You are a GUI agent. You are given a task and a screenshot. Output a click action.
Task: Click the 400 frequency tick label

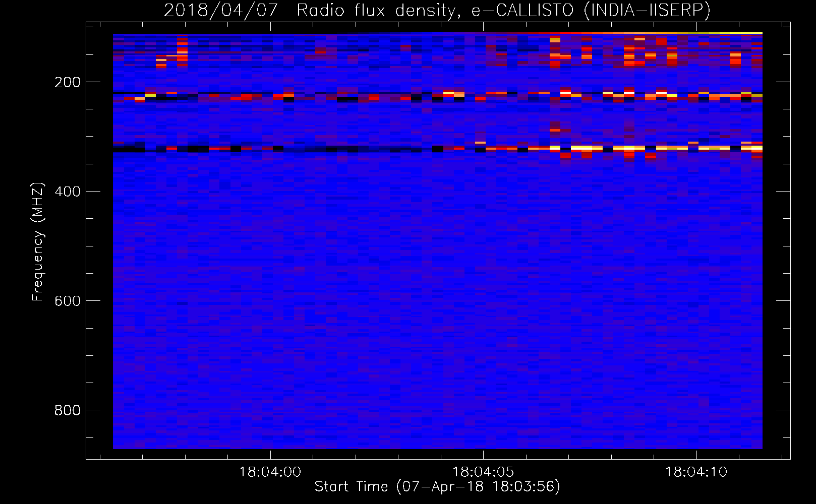click(x=68, y=192)
